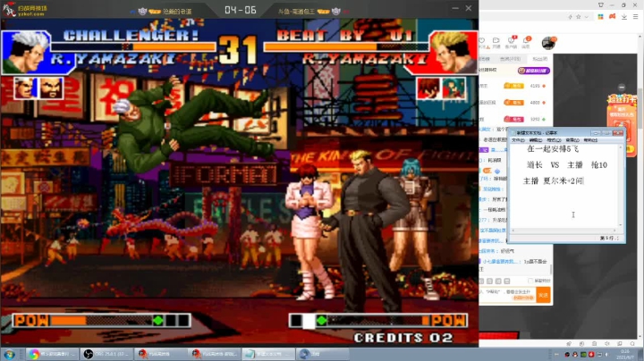
Task: Click in the Notepad text area after 夏尔米+2问
Action: [585, 180]
